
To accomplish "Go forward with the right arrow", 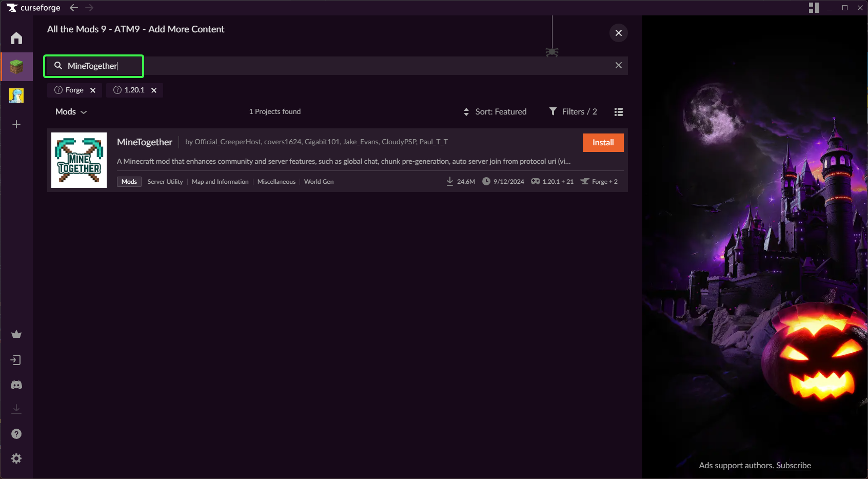I will point(89,8).
